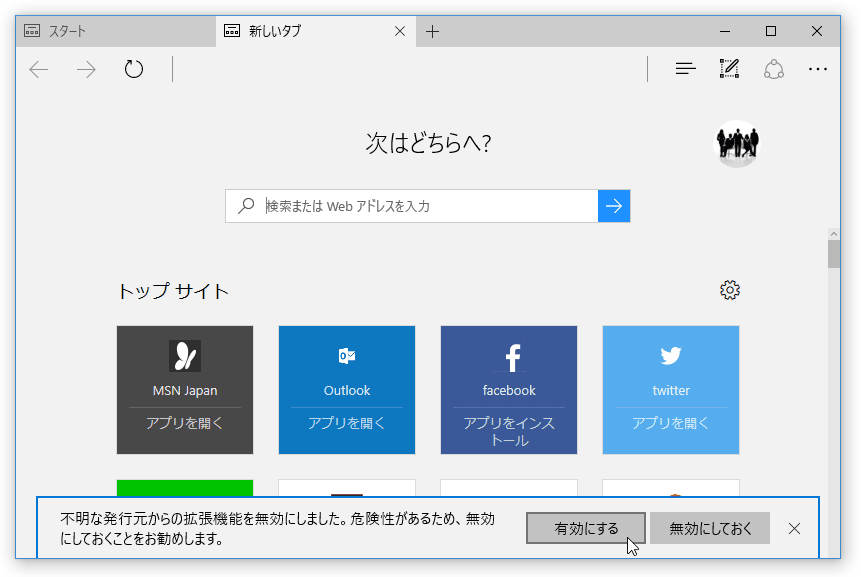Open the top sites settings gear
This screenshot has width=861, height=577.
coord(730,290)
